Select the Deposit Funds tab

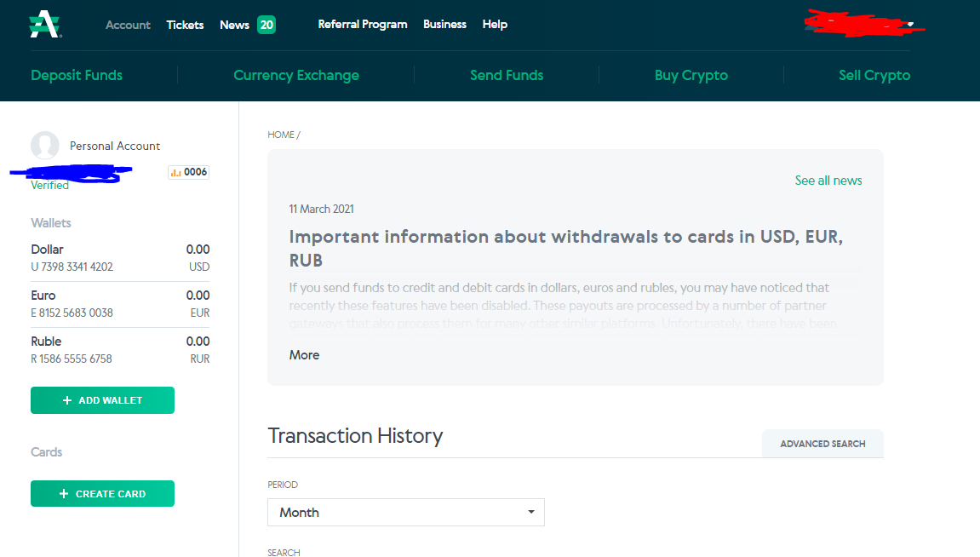pyautogui.click(x=77, y=75)
